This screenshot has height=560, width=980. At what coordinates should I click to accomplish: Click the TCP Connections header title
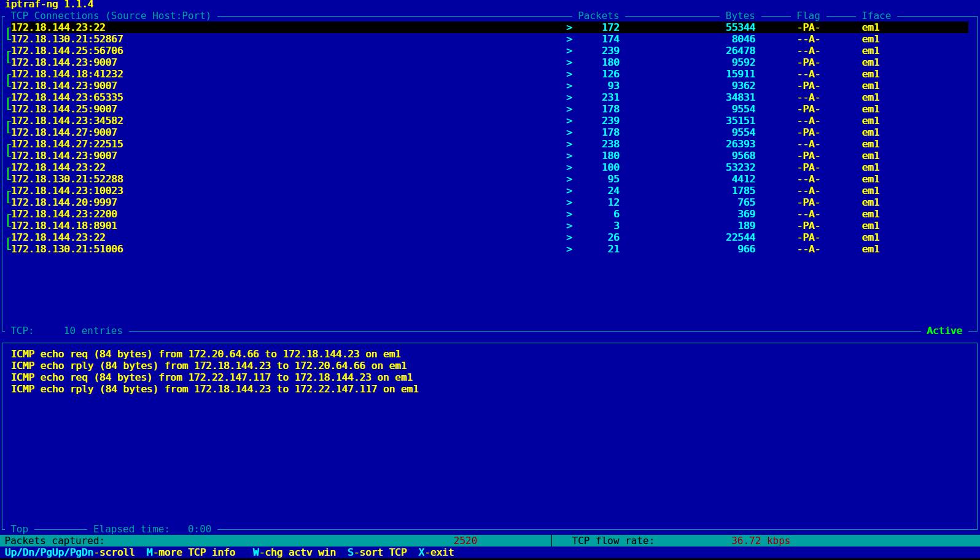111,16
